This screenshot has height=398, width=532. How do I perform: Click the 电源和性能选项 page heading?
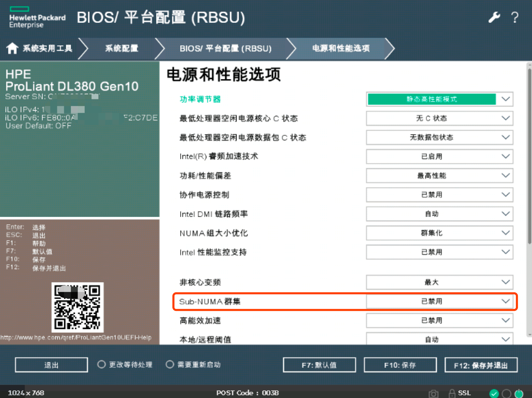(x=224, y=75)
